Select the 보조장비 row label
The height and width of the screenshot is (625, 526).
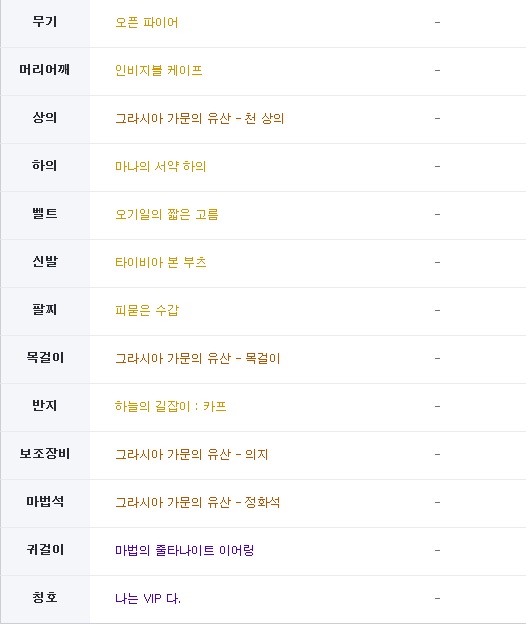pyautogui.click(x=45, y=454)
